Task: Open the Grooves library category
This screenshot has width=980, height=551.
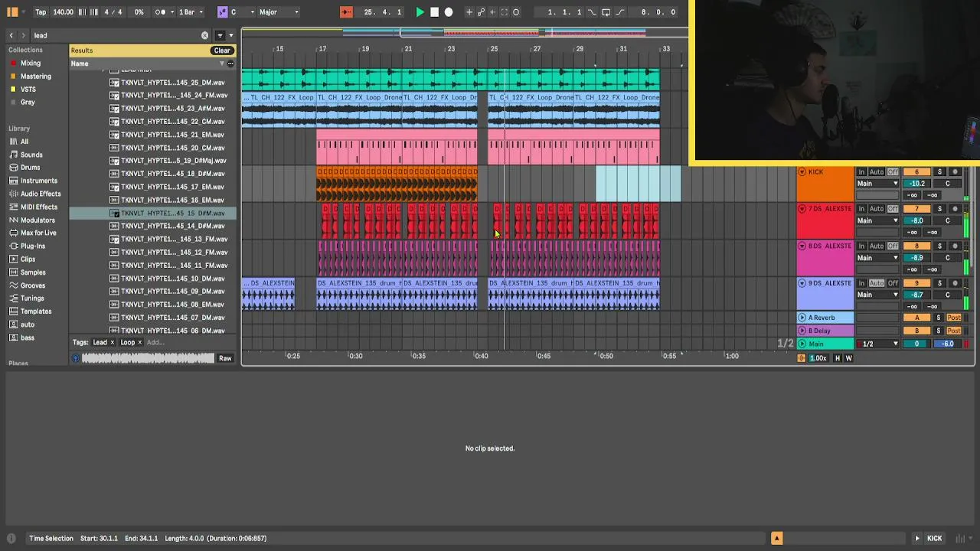Action: click(33, 285)
